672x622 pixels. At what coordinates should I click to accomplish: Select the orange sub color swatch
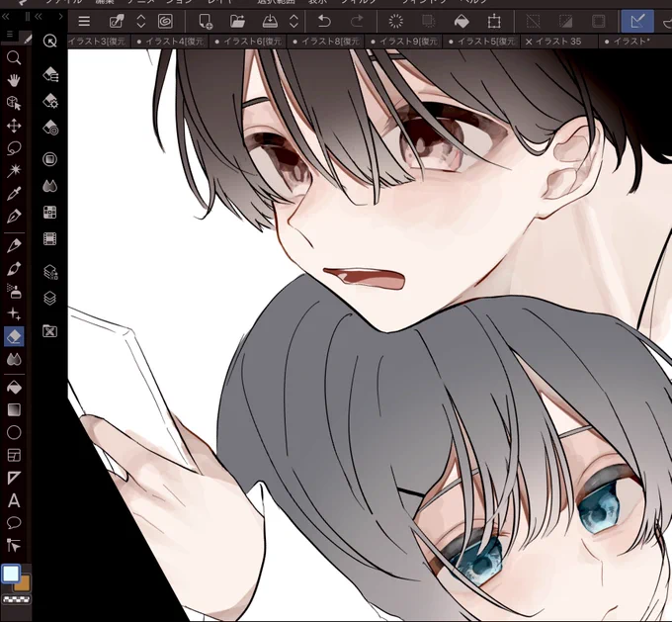[x=23, y=583]
